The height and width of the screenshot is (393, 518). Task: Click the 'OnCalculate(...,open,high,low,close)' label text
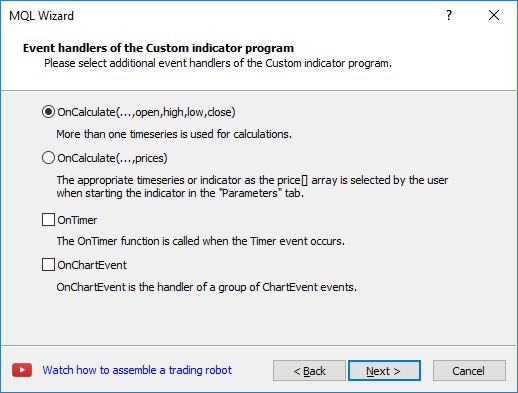tap(146, 112)
